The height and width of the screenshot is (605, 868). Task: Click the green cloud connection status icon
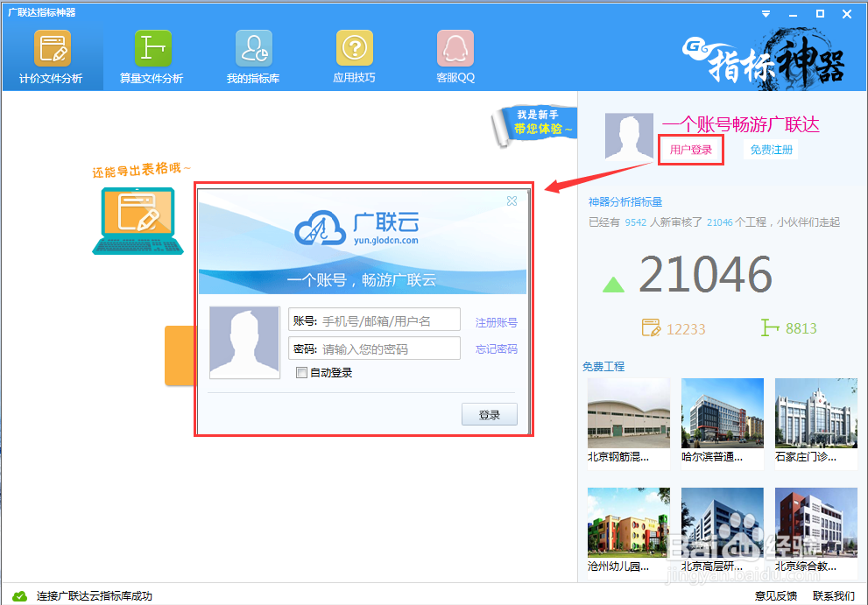click(x=19, y=596)
